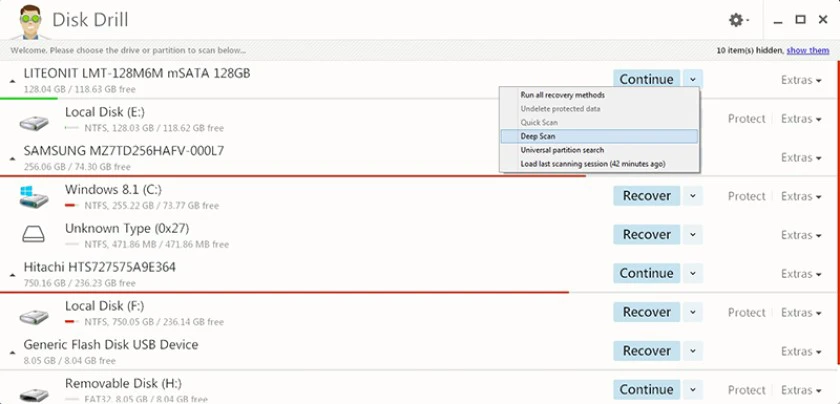Image resolution: width=840 pixels, height=404 pixels.
Task: Open Extras for Removable Disk (H:)
Action: click(x=801, y=390)
